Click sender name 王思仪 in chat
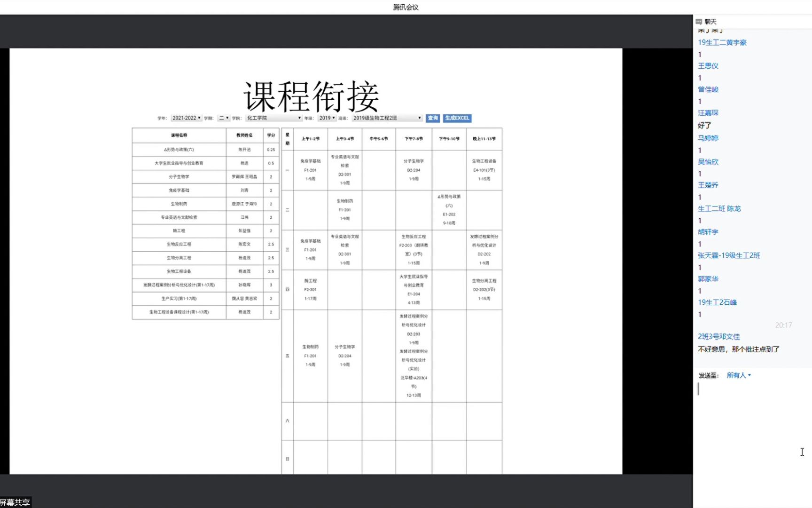 pyautogui.click(x=708, y=66)
